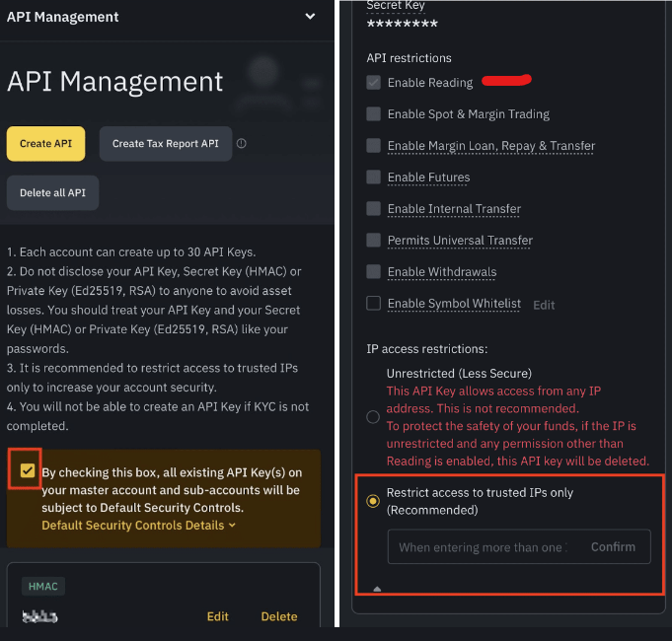
Task: Enable Spot & Margin Trading checkbox
Action: pyautogui.click(x=373, y=114)
